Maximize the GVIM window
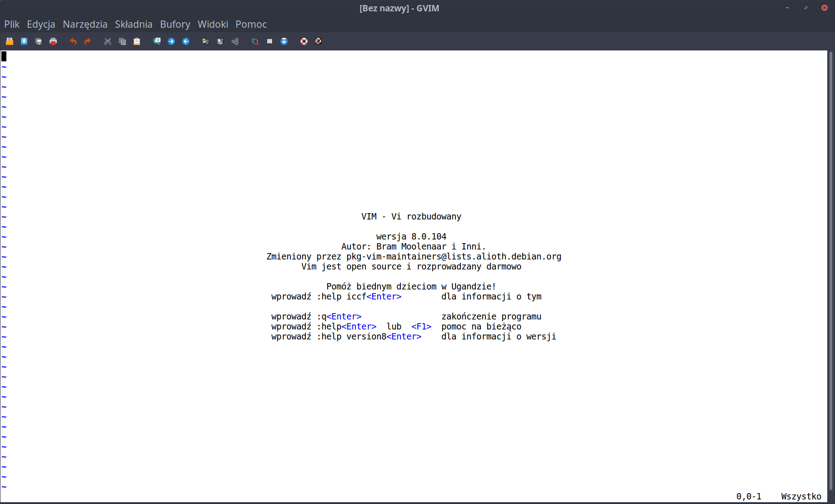 pos(806,8)
